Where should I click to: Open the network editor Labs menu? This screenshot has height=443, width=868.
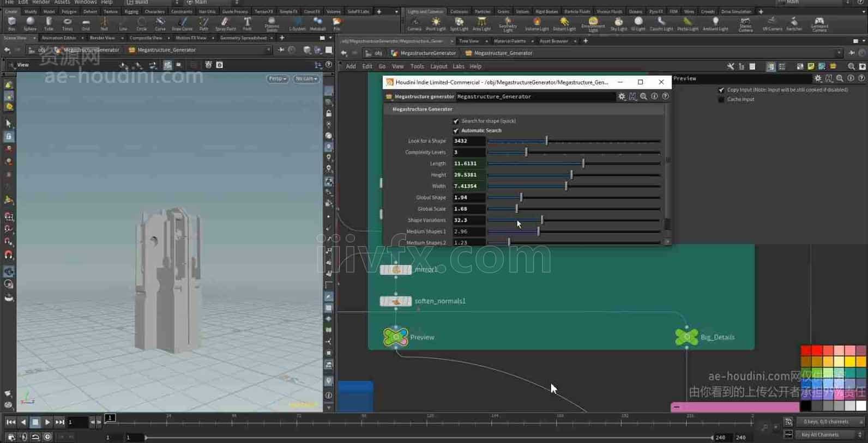(459, 66)
